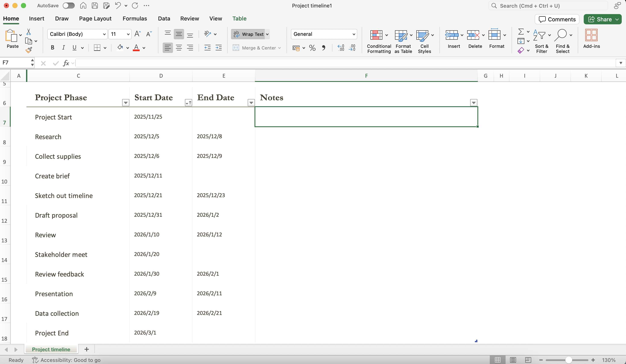Center text horizontally
The width and height of the screenshot is (626, 364).
pyautogui.click(x=179, y=48)
